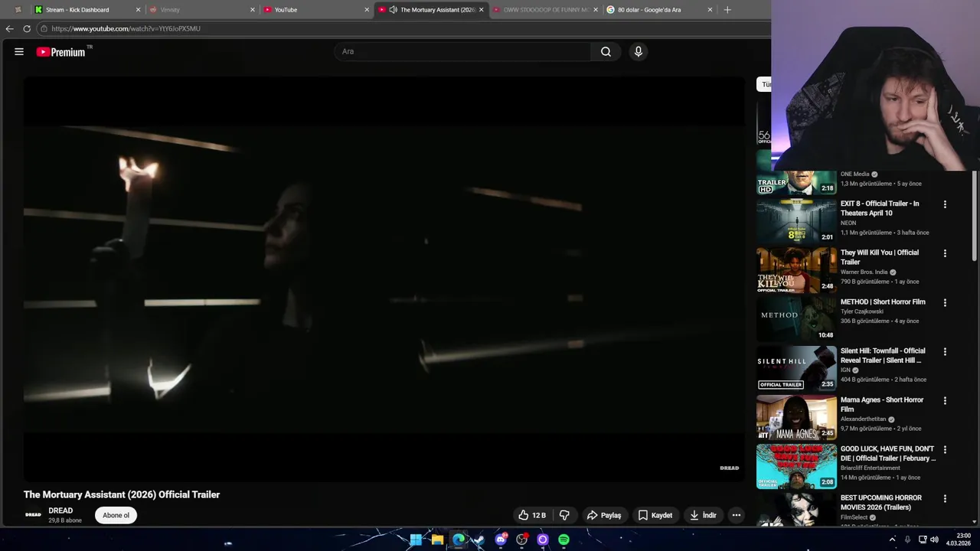Open Silent Hill: Townfall trailer thumbnail
This screenshot has height=551, width=980.
796,367
